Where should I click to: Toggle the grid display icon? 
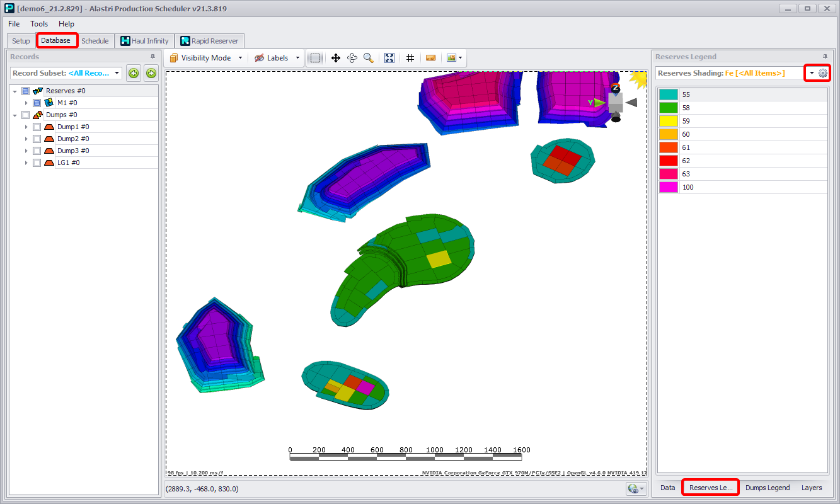410,58
